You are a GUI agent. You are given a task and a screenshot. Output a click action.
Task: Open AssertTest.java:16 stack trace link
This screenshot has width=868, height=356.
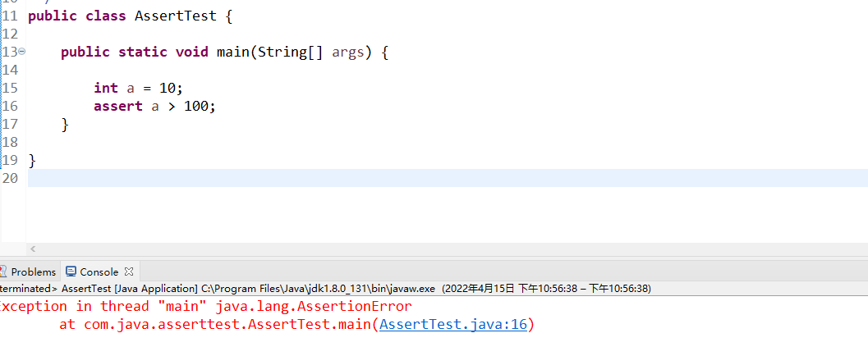(453, 325)
